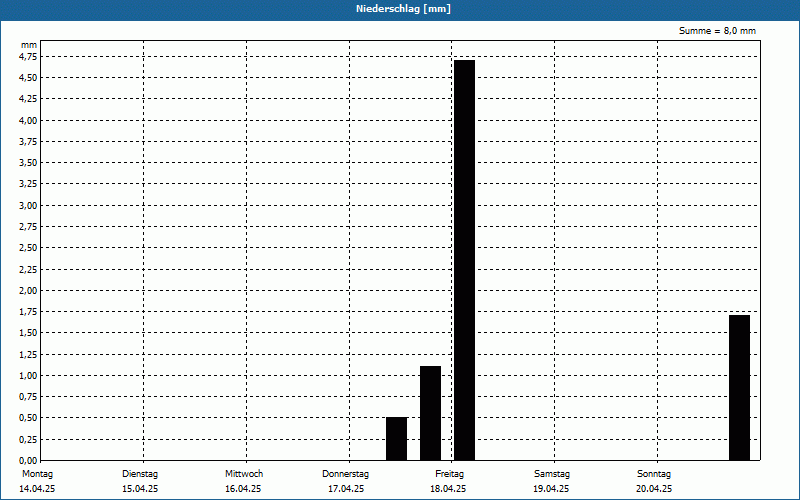
Task: Click the Mittwoch day label
Action: coord(244,474)
